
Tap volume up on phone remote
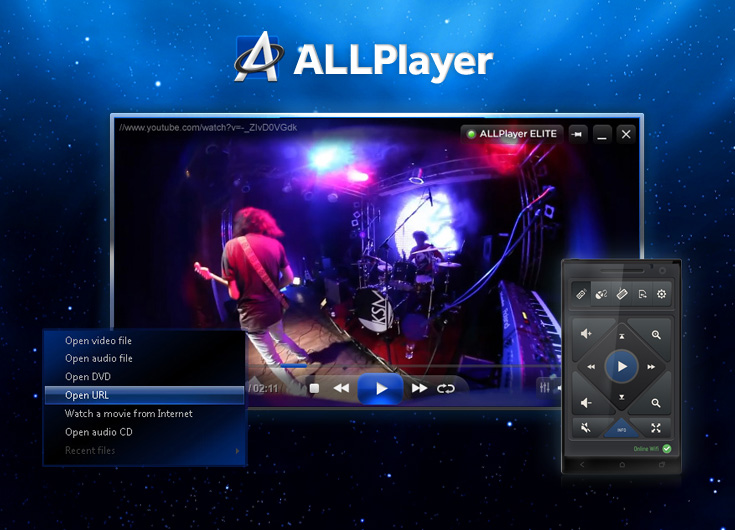click(586, 334)
